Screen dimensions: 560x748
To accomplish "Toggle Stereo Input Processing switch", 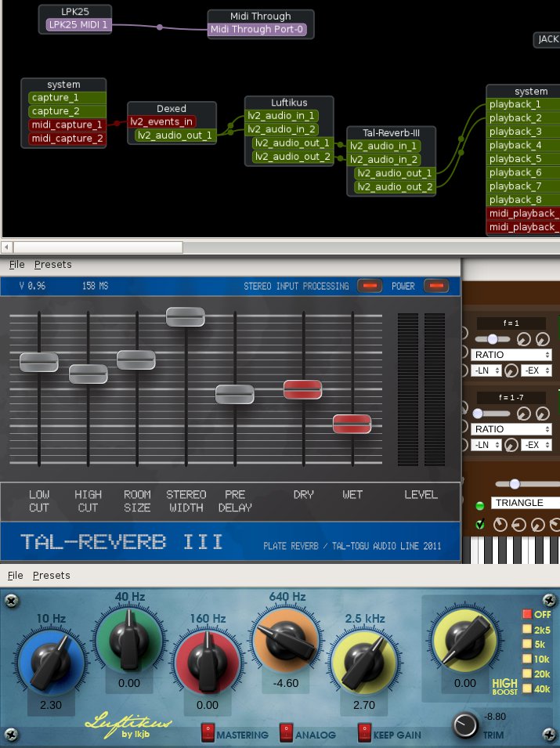I will click(370, 287).
